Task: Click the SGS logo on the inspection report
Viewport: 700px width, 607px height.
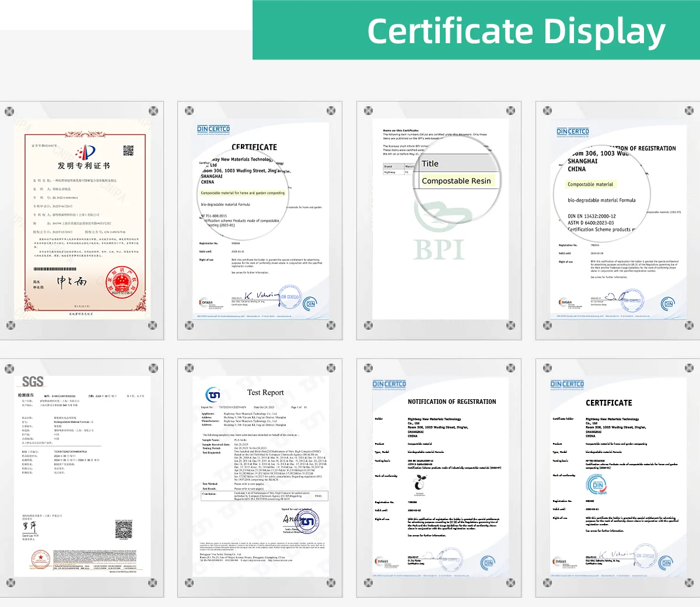Action: [33, 382]
